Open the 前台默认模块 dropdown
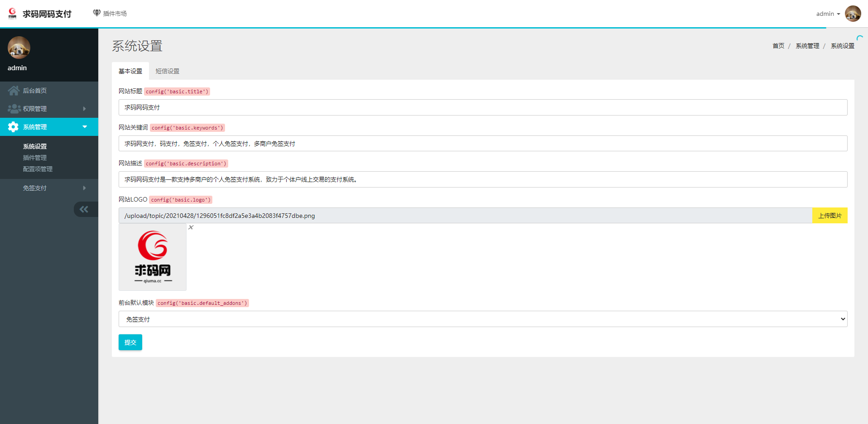The image size is (868, 424). coord(483,319)
